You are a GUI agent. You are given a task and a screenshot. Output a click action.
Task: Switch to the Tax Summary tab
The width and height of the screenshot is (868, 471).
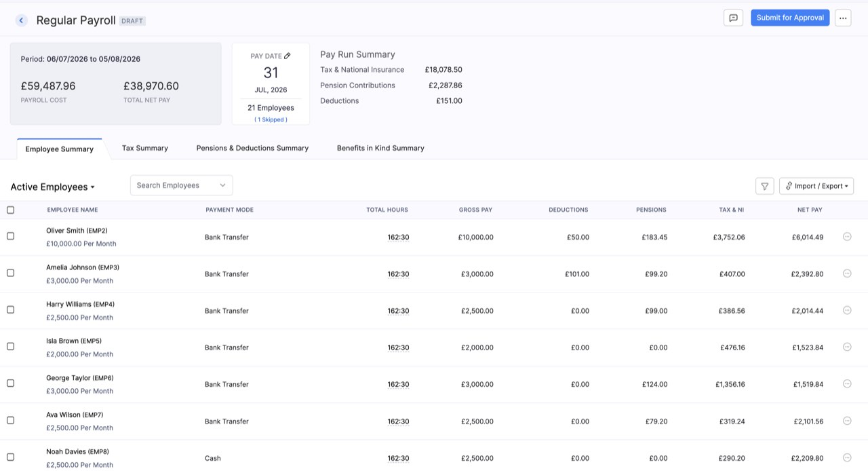pos(145,148)
